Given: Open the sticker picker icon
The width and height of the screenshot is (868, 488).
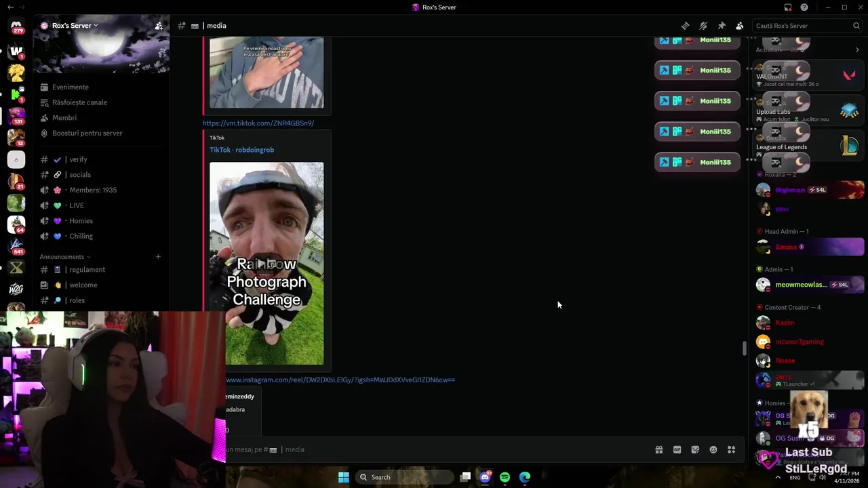Looking at the screenshot, I should 695,449.
